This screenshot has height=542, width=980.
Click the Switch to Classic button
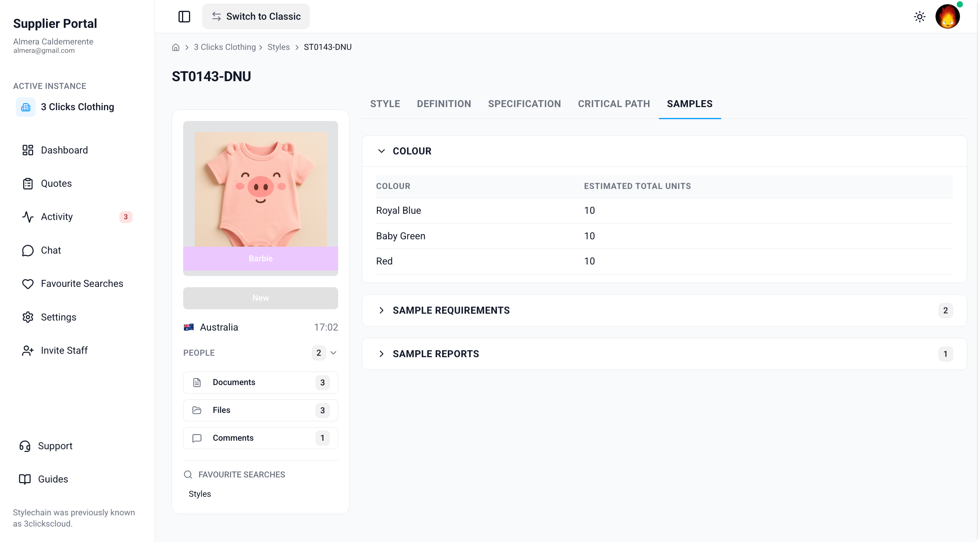[x=256, y=17]
